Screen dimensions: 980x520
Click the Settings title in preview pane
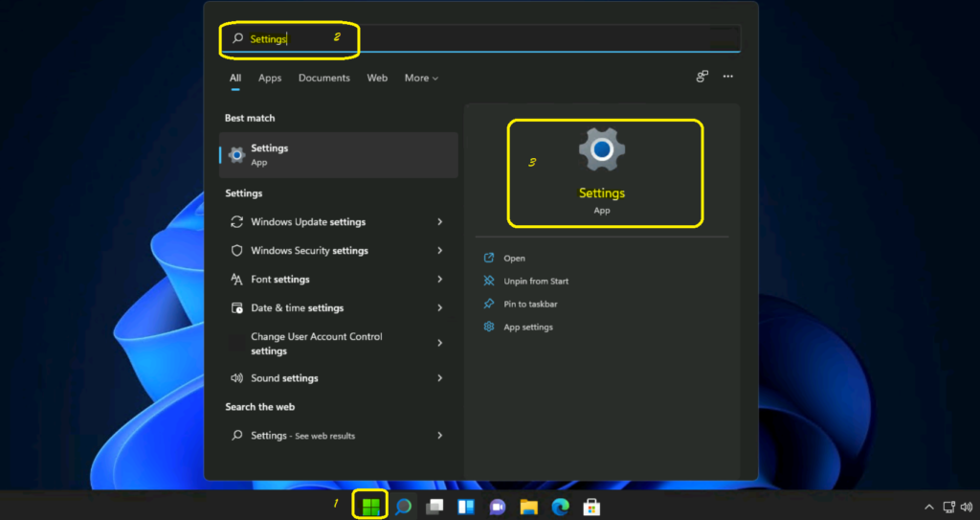click(x=602, y=193)
